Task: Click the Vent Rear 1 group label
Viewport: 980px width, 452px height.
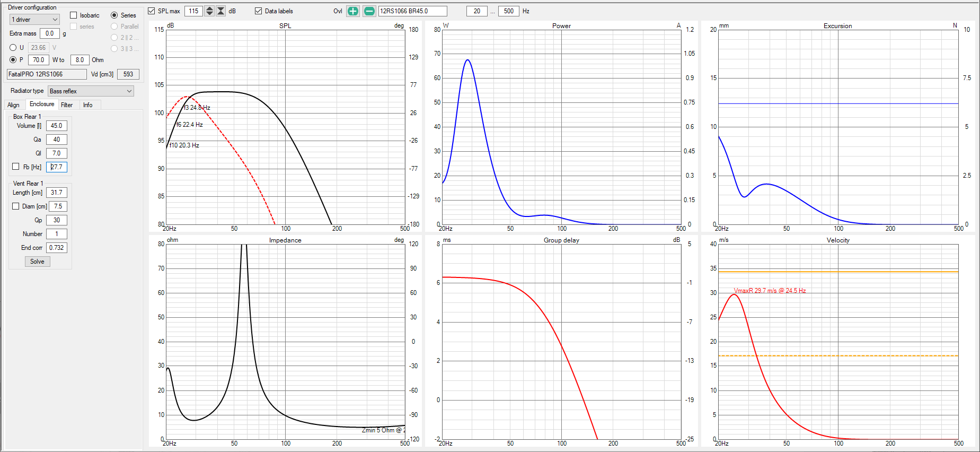Action: coord(28,184)
